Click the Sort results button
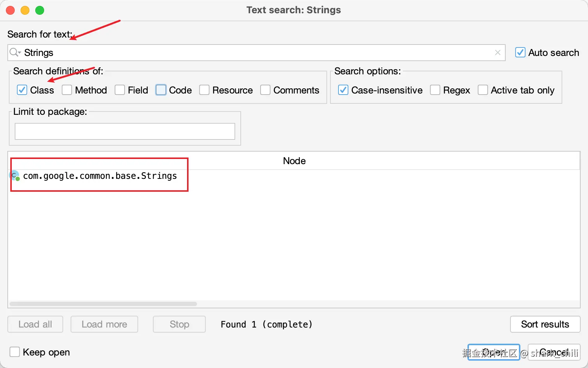This screenshot has height=368, width=588. (x=545, y=324)
